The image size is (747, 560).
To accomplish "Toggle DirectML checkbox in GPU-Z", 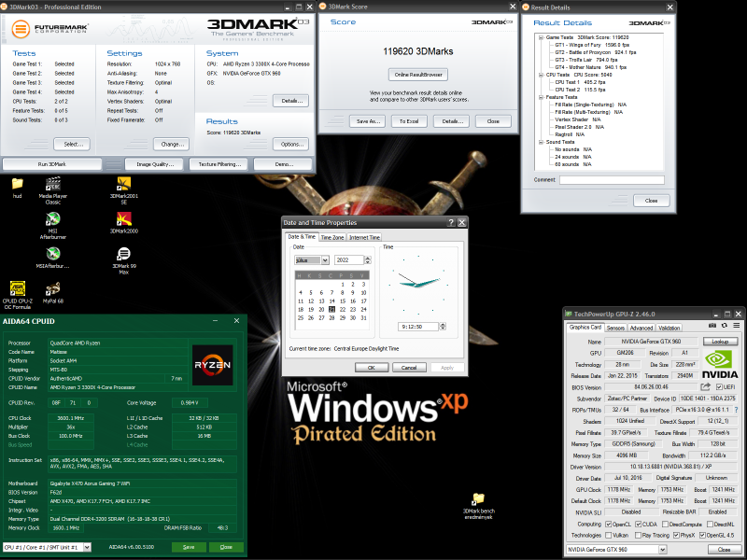I will click(x=710, y=525).
